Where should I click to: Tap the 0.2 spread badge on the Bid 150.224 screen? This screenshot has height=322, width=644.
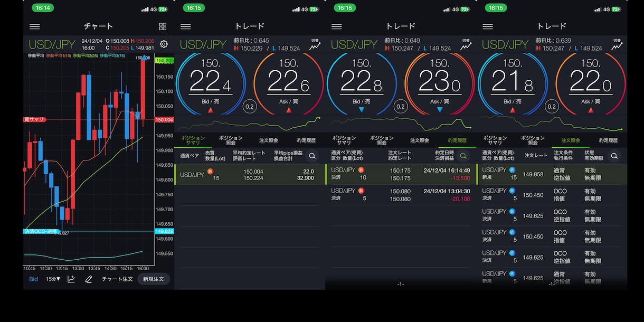(250, 107)
